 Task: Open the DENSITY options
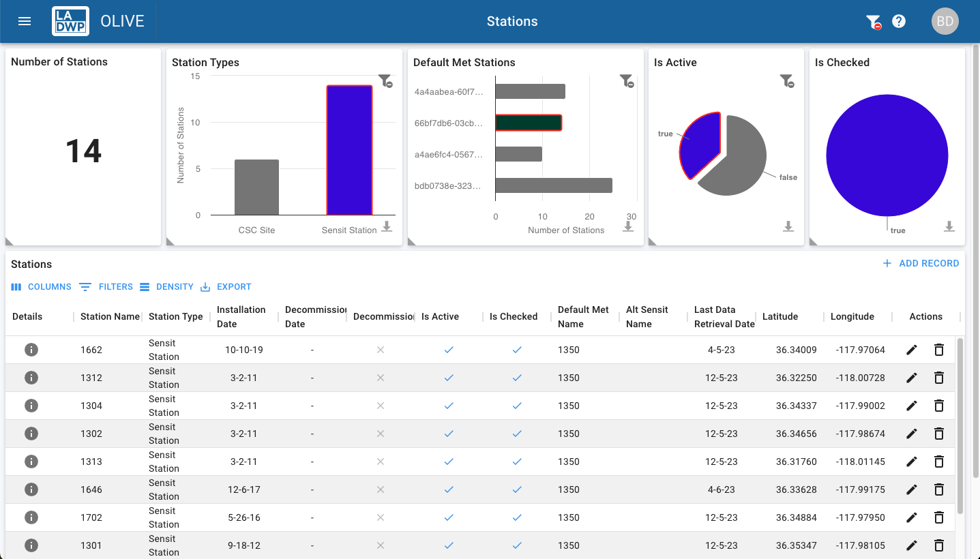click(166, 287)
